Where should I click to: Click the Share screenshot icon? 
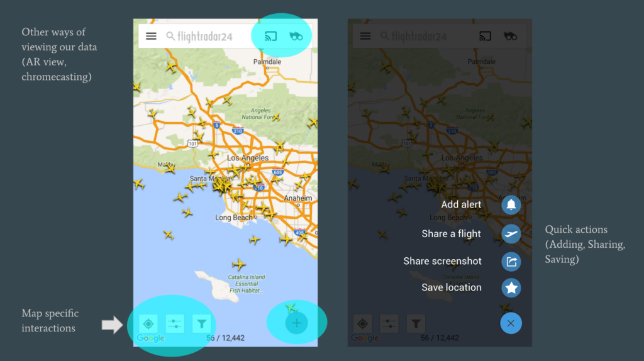(x=511, y=261)
